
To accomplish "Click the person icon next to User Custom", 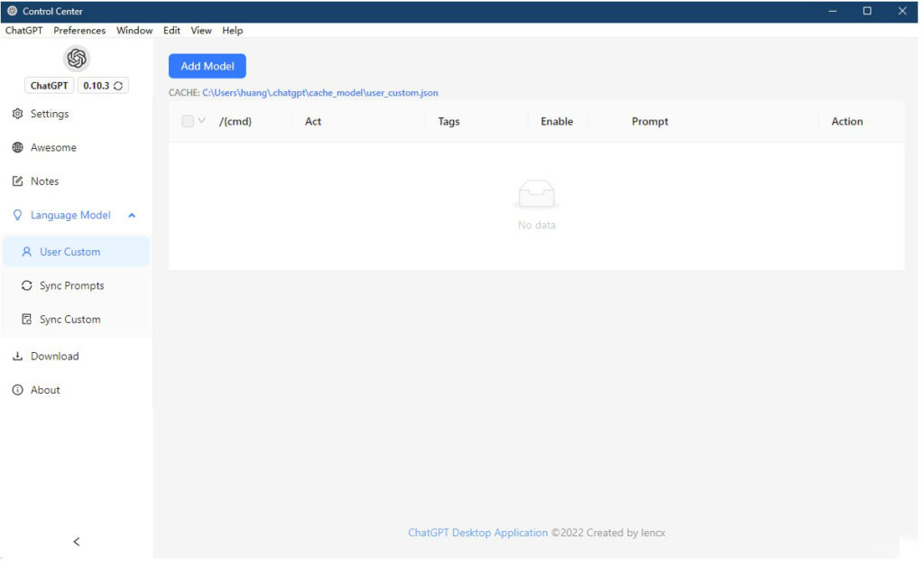I will (26, 252).
